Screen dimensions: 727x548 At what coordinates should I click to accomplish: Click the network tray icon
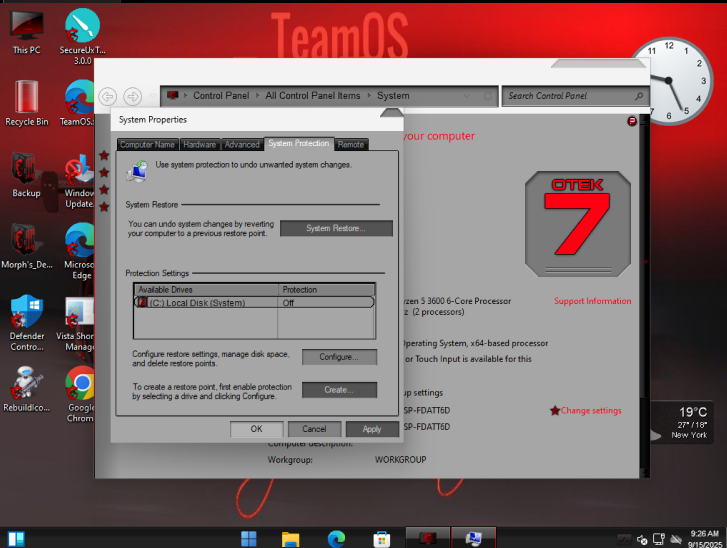click(658, 539)
